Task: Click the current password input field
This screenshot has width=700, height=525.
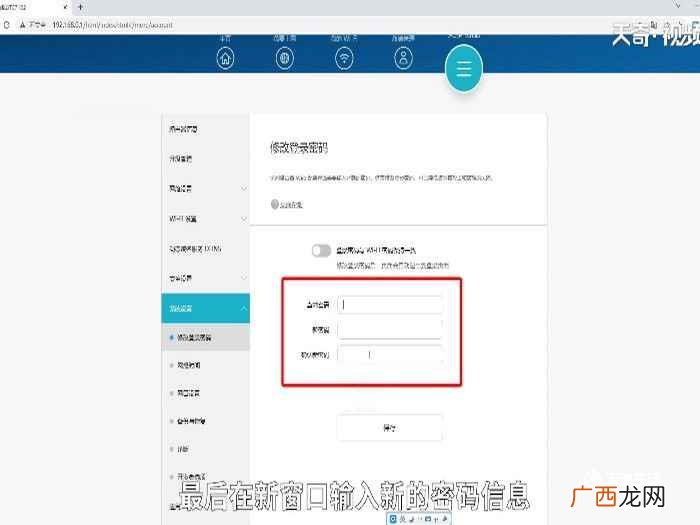Action: pyautogui.click(x=390, y=304)
